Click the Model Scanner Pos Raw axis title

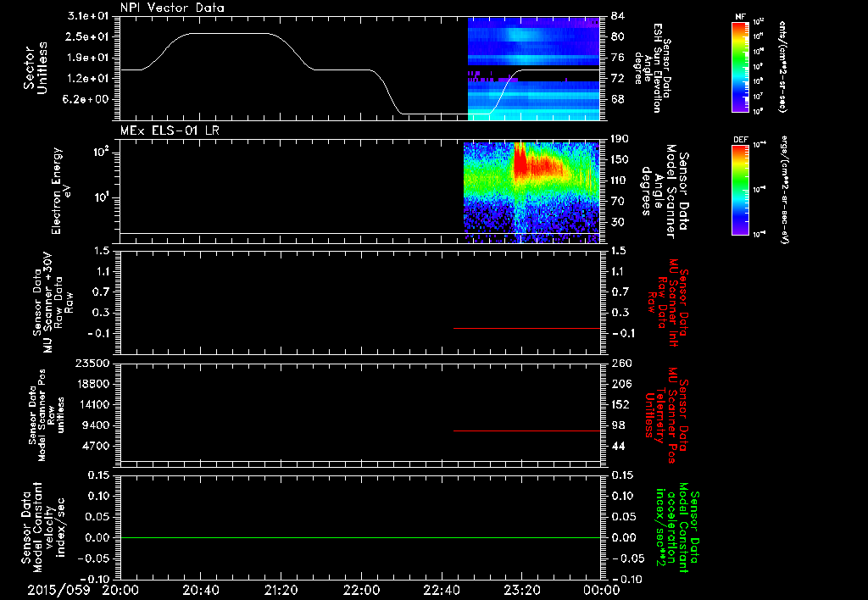click(x=47, y=415)
